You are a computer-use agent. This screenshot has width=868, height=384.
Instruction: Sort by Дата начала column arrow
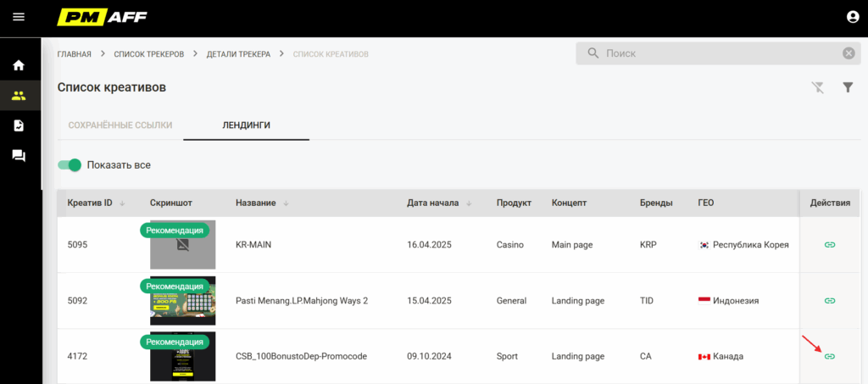pyautogui.click(x=468, y=203)
